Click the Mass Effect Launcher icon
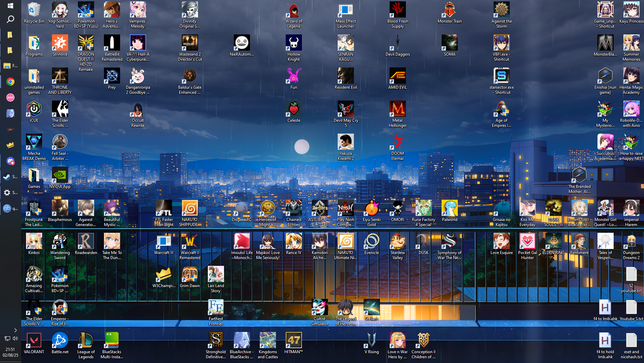Image resolution: width=644 pixels, height=363 pixels. coord(345,15)
